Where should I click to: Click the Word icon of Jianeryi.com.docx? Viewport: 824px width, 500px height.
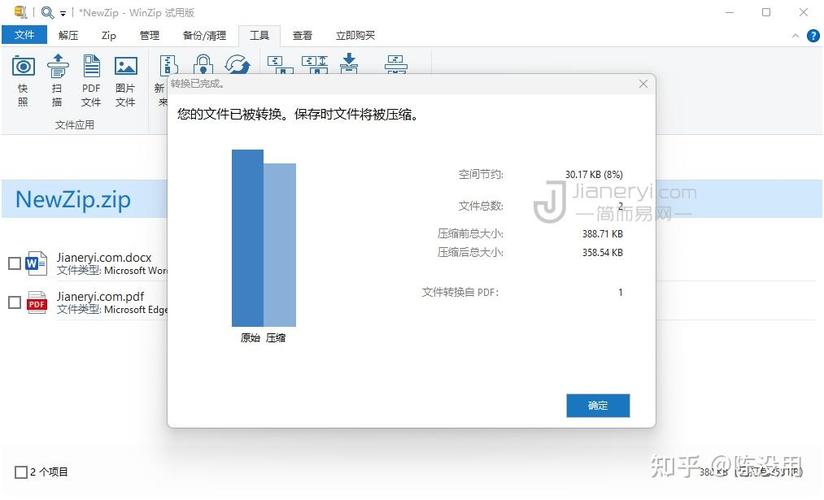[36, 263]
